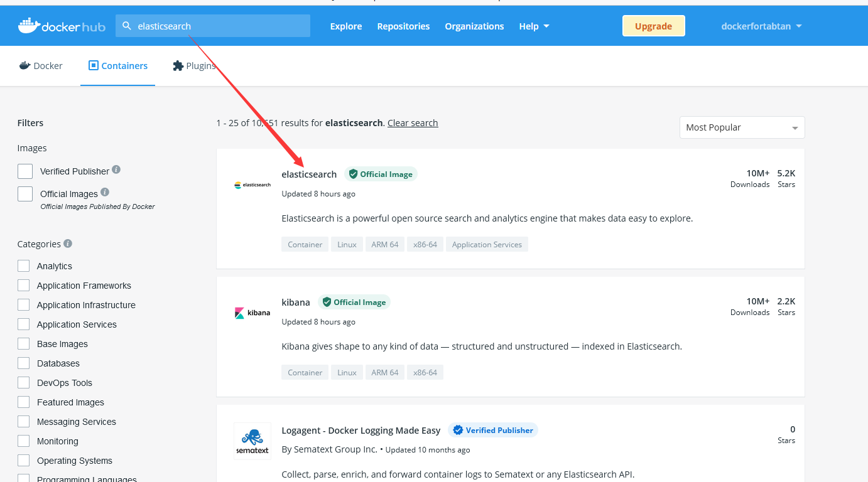The height and width of the screenshot is (482, 868).
Task: Click the Clear search link
Action: pos(413,123)
